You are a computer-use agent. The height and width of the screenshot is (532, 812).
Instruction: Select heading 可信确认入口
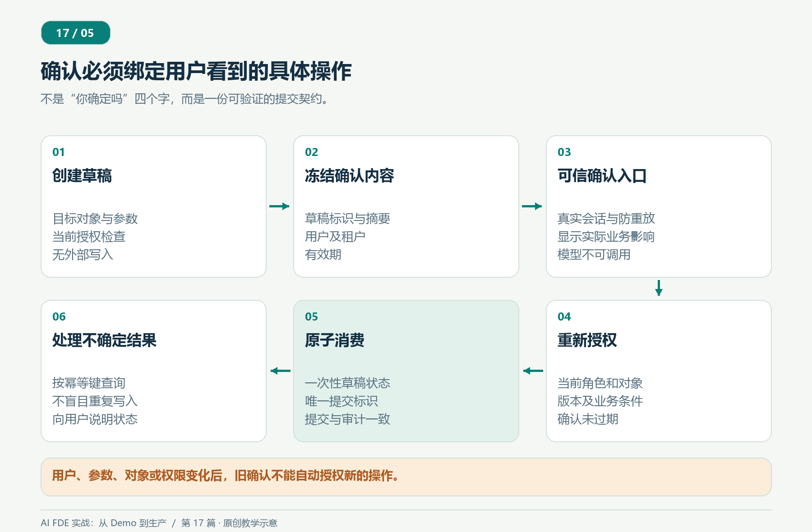click(602, 175)
